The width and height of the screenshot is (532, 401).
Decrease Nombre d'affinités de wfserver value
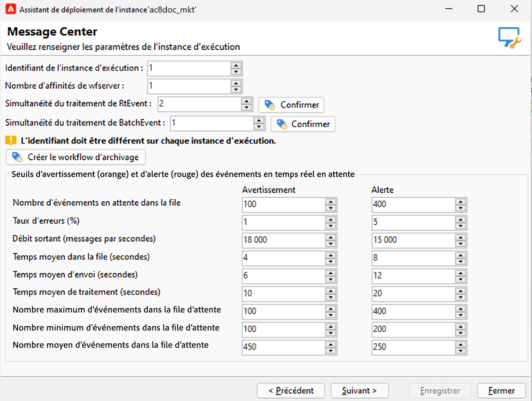(236, 89)
